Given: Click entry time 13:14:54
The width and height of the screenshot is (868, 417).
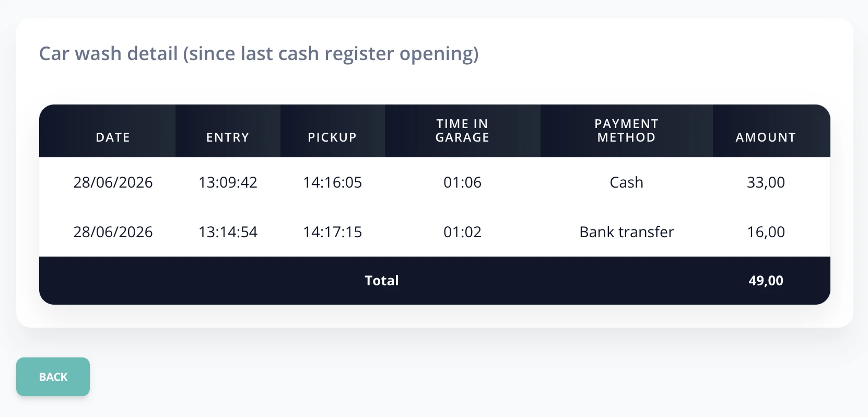Looking at the screenshot, I should point(228,232).
